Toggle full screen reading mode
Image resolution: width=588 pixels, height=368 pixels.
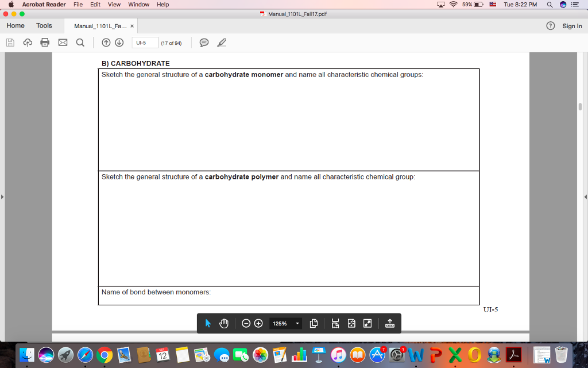(368, 323)
